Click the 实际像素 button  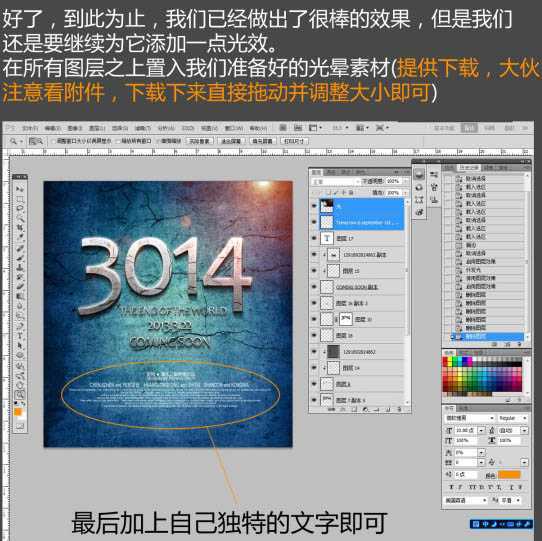click(199, 141)
